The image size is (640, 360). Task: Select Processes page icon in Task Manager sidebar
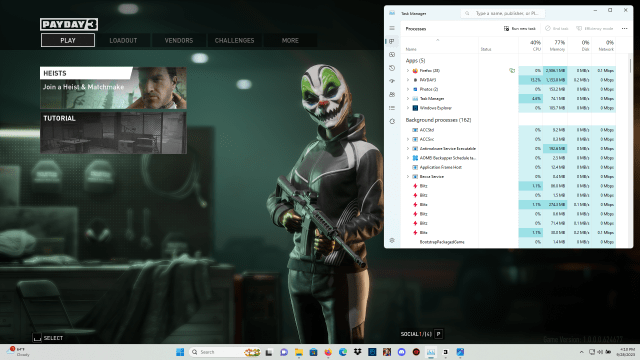point(392,41)
